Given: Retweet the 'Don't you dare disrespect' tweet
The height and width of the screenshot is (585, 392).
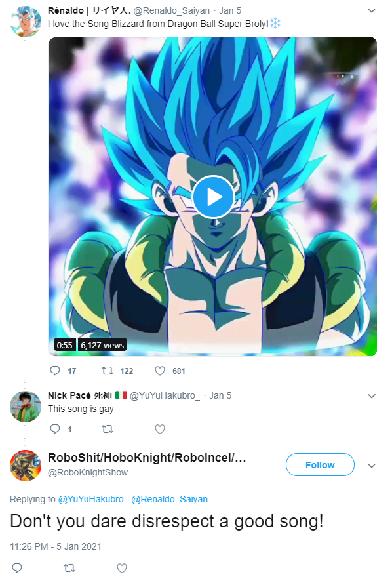Looking at the screenshot, I should tap(69, 568).
